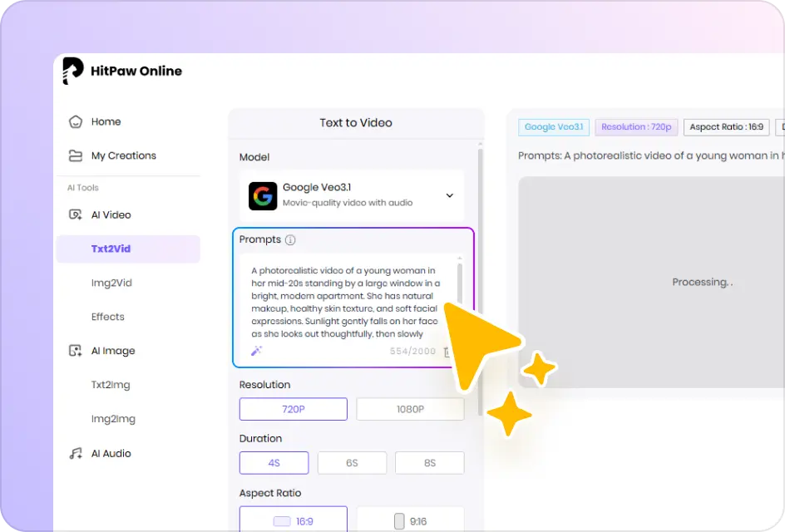785x532 pixels.
Task: Click the Img2Img sidebar link
Action: pos(113,419)
